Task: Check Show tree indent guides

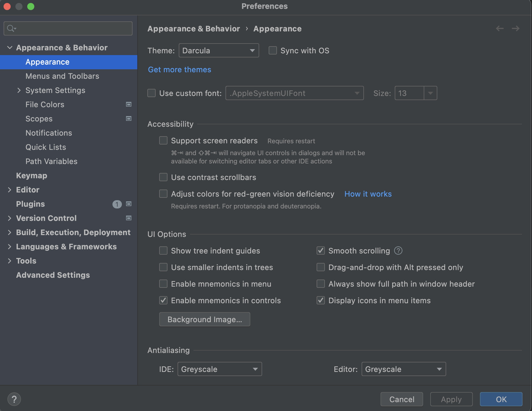Action: (163, 251)
